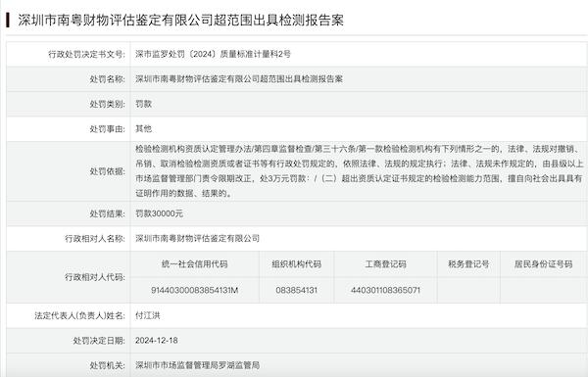Click the 处罚事由 label
Image resolution: width=588 pixels, height=377 pixels.
pyautogui.click(x=107, y=129)
